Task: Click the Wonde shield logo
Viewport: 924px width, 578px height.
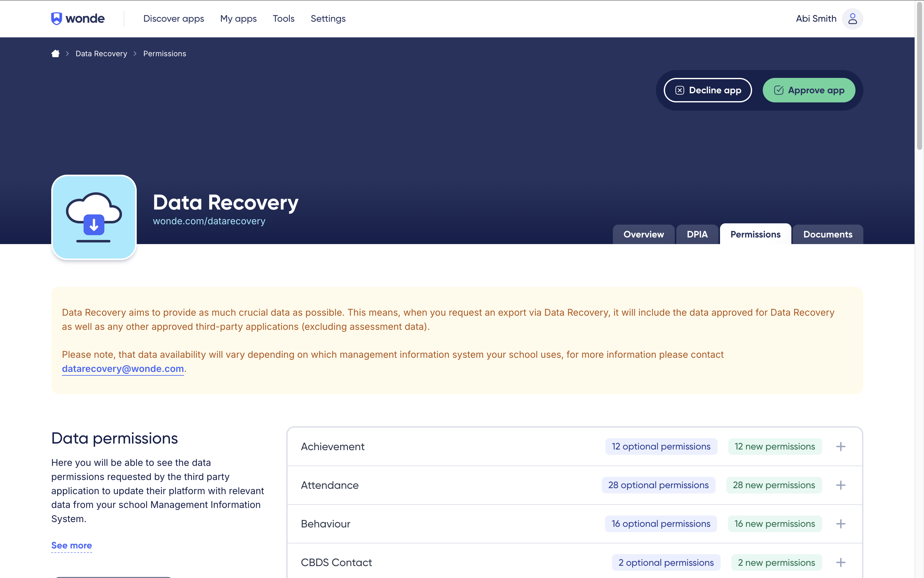Action: point(57,18)
